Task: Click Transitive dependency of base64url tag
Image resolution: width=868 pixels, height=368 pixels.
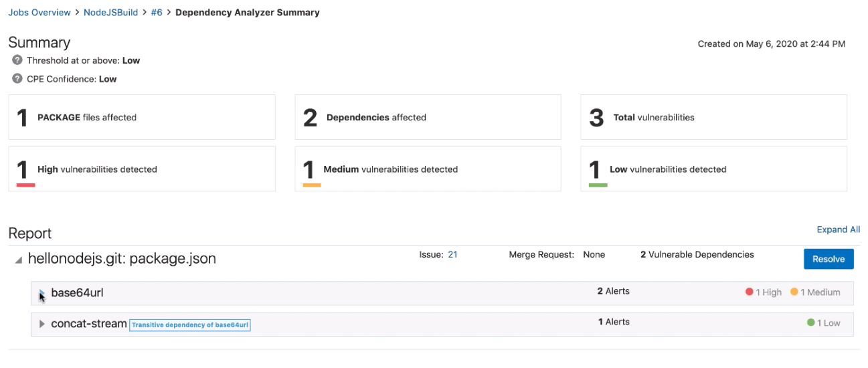Action: point(190,325)
